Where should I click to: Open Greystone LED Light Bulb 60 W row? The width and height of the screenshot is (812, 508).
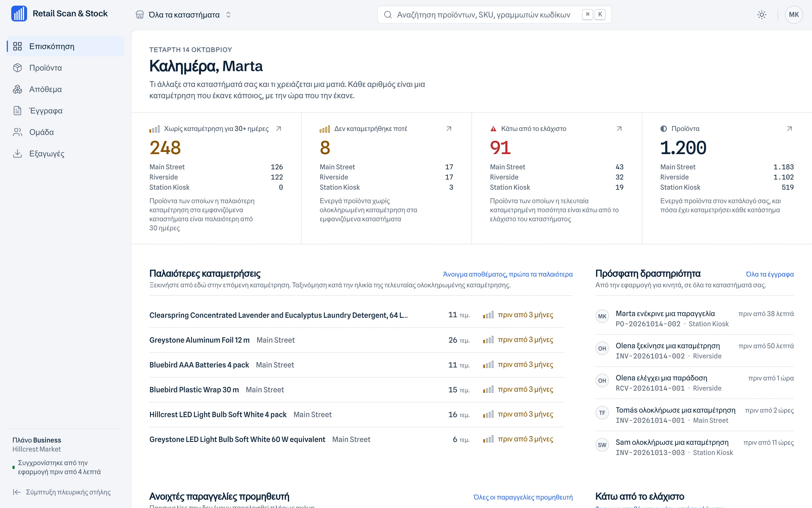pyautogui.click(x=357, y=439)
